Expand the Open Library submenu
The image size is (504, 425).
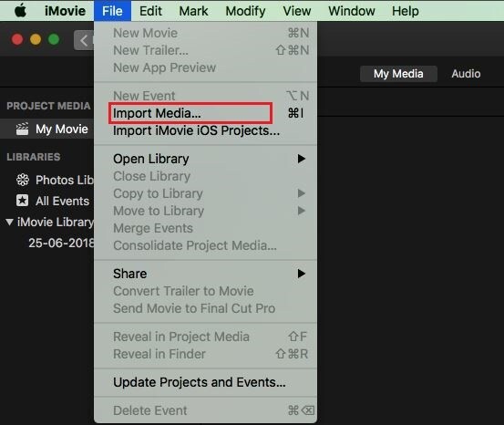click(205, 159)
